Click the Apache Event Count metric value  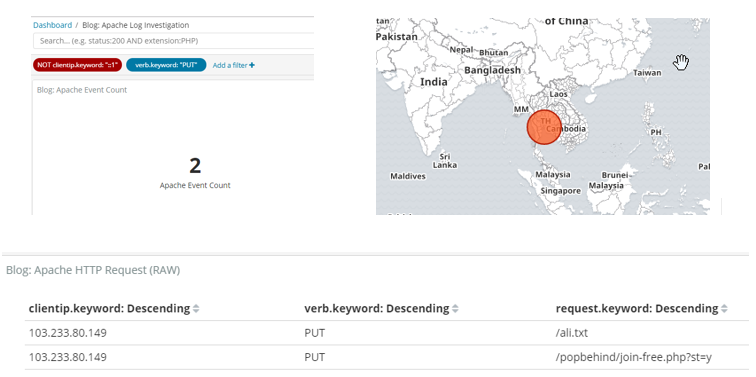tap(195, 166)
